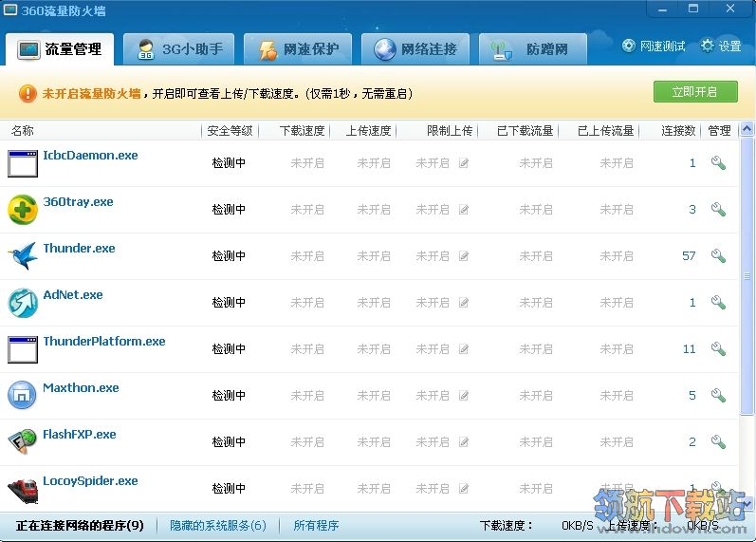The image size is (756, 542).
Task: Click the Thunder.exe bird icon
Action: 23,255
